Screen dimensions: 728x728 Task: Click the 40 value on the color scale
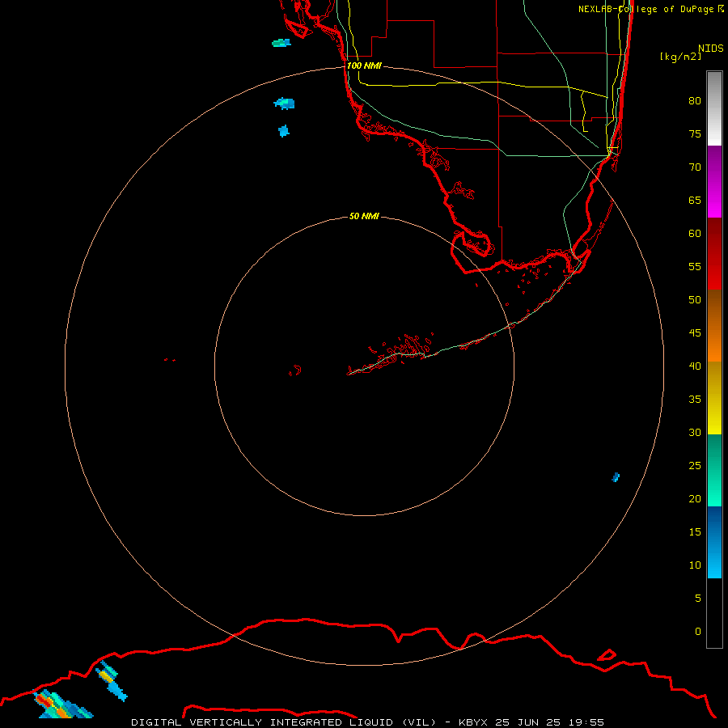(695, 366)
